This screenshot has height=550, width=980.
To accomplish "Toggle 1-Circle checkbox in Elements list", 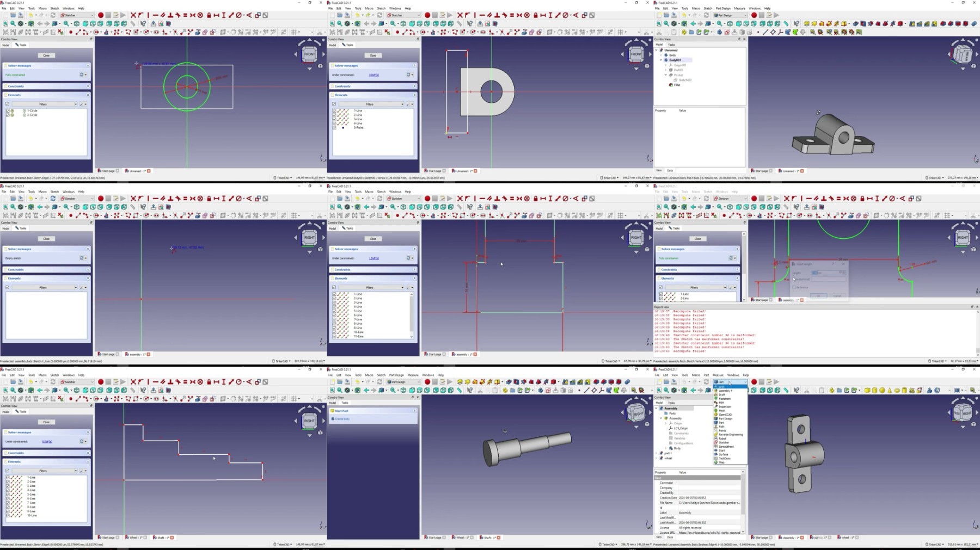I will (x=8, y=110).
